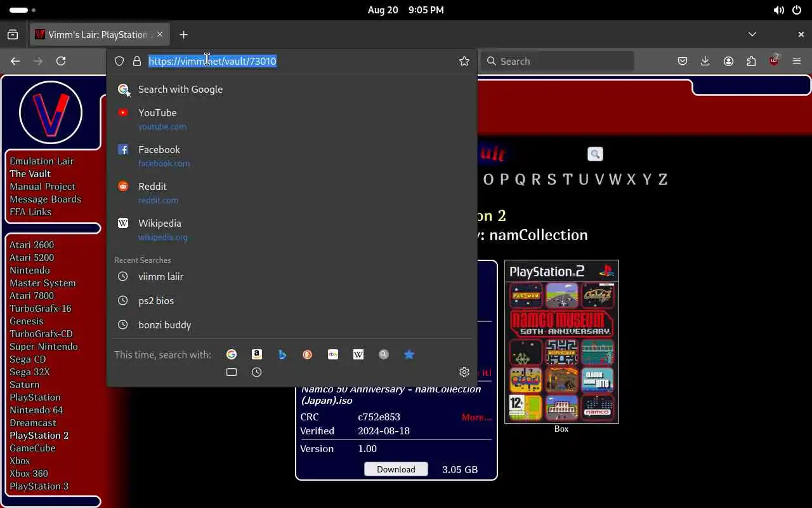Click the Verified date 2024-08-18
Viewport: 812px width, 508px height.
click(x=384, y=431)
